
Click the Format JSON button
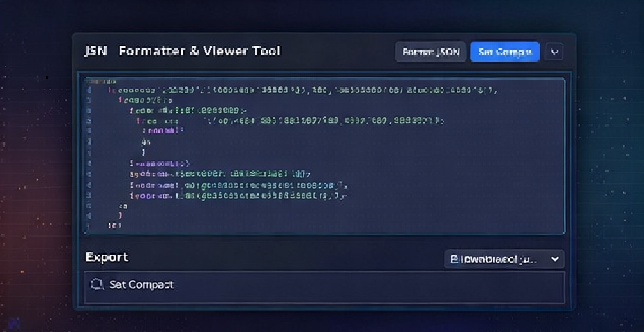[x=430, y=52]
